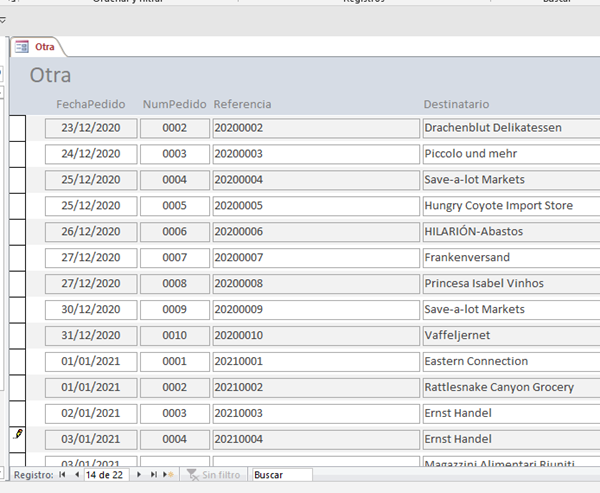
Task: Click Destinatario Save-a-lot Markets in row 0004
Action: (511, 180)
